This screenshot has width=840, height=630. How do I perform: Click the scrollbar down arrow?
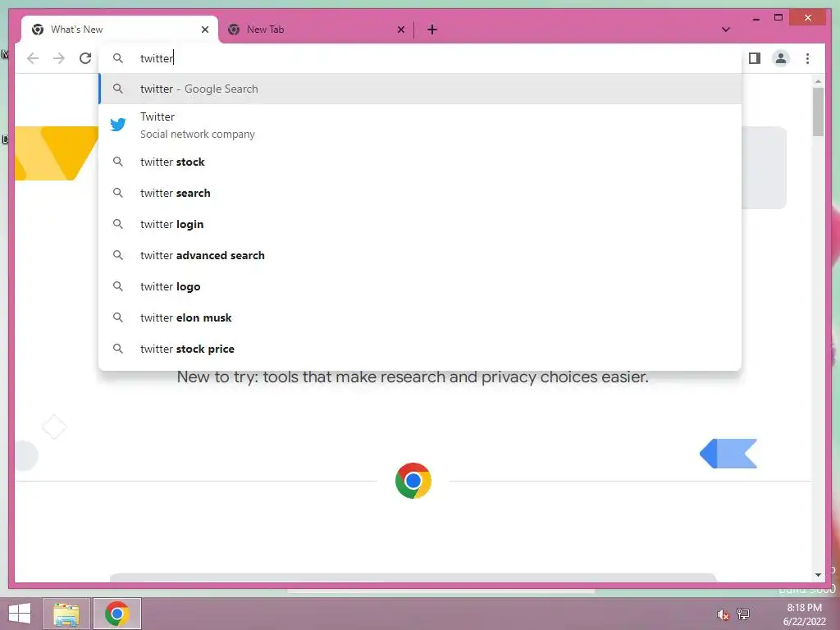(818, 575)
